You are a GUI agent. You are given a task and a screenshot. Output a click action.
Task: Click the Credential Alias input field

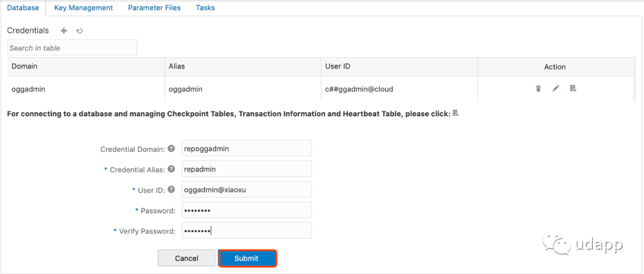point(246,169)
